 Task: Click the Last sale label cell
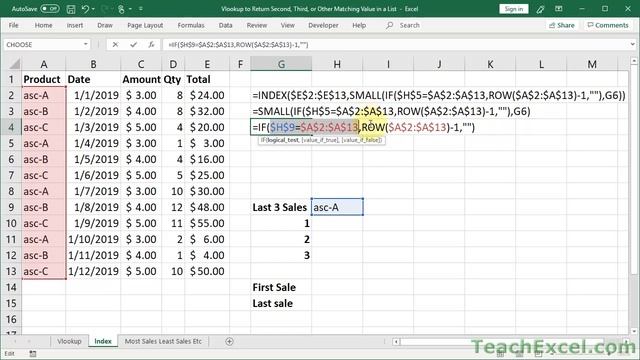[281, 303]
